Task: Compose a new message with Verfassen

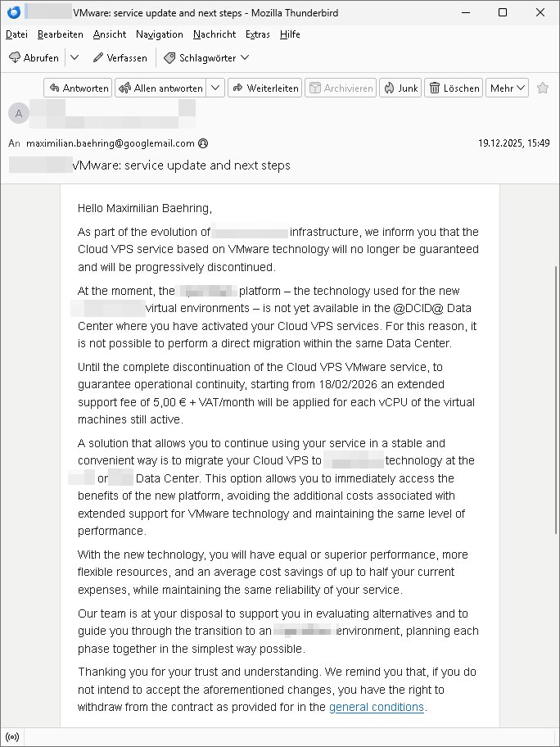Action: [120, 58]
